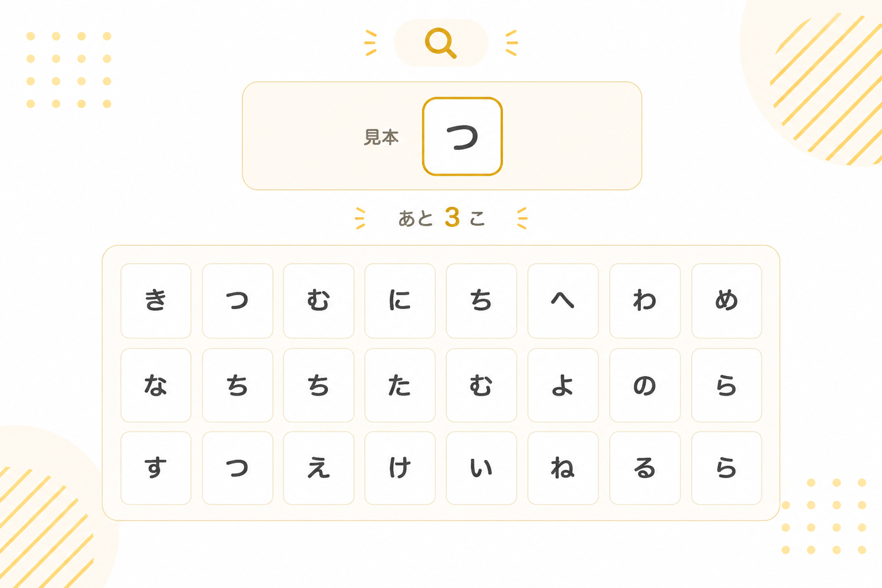The height and width of the screenshot is (588, 882).
Task: Pick the え tile
Action: click(319, 468)
